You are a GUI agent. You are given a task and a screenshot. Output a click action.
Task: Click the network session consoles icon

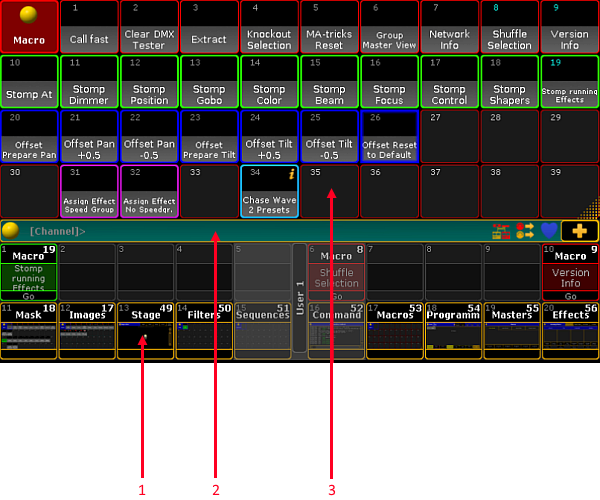point(501,231)
